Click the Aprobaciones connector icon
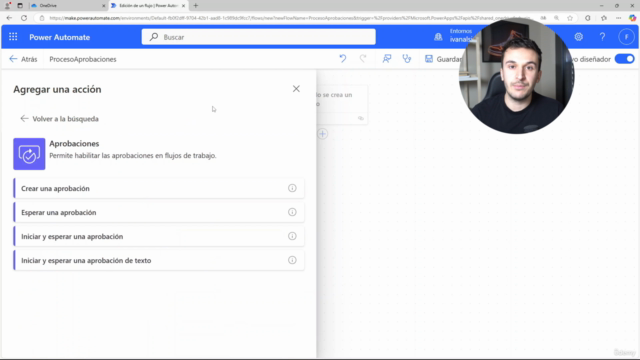Screen dimensions: 640x360 coord(29,154)
